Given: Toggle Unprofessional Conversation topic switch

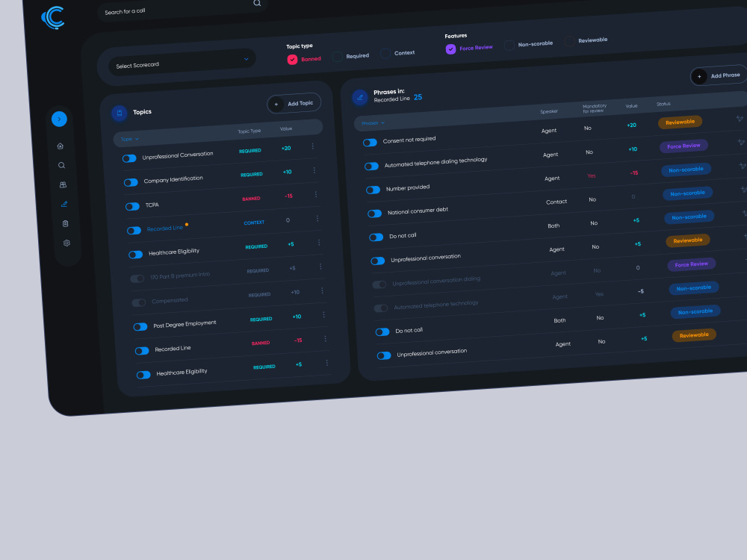Looking at the screenshot, I should point(129,158).
